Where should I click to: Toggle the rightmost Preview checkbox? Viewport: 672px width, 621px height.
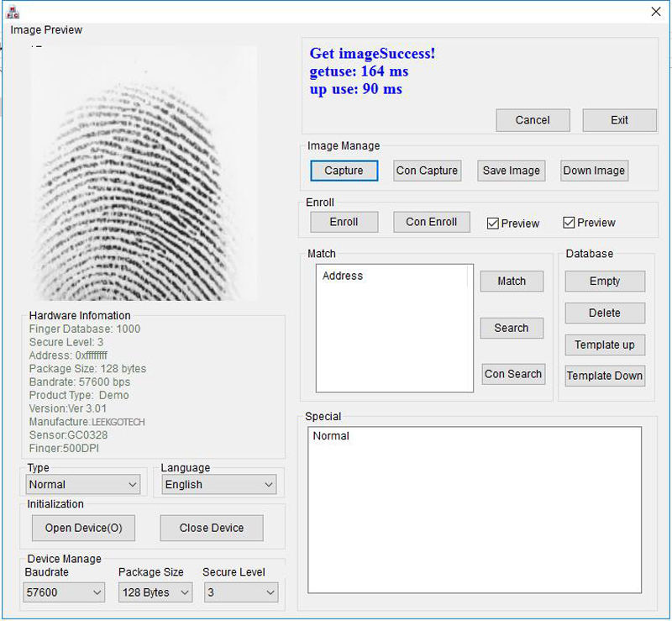tap(569, 223)
